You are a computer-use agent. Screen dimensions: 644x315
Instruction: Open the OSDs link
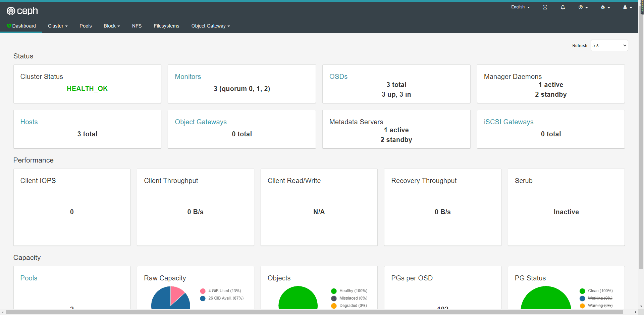(x=338, y=77)
